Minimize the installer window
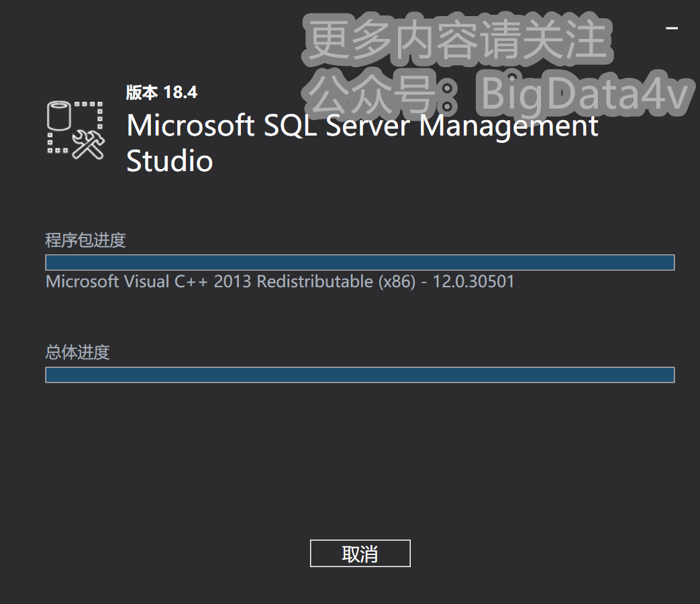Image resolution: width=700 pixels, height=604 pixels. coord(672,28)
